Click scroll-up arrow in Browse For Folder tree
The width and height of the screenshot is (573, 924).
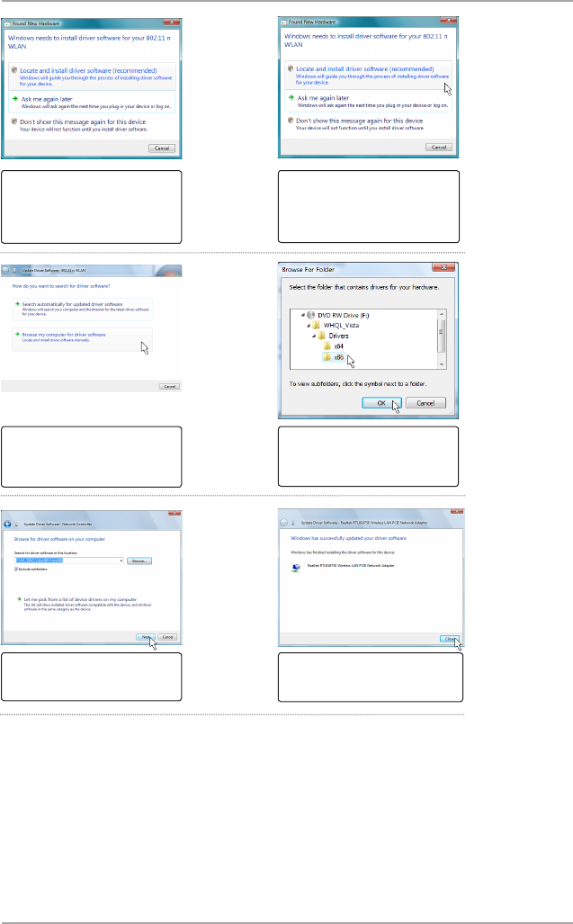coord(442,314)
